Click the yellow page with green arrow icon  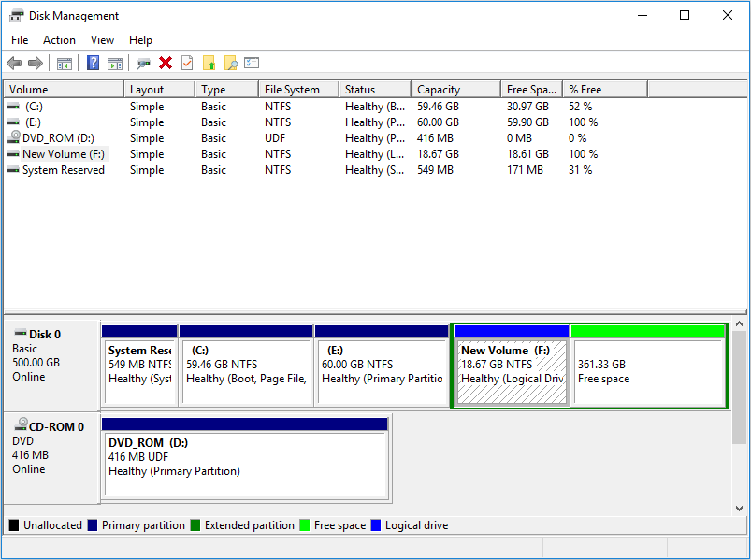[x=209, y=63]
